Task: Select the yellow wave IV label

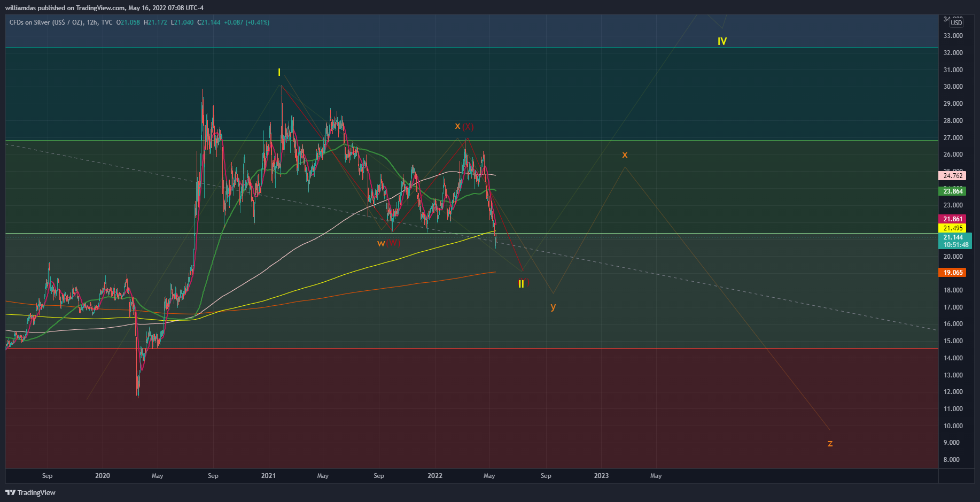Action: [722, 41]
